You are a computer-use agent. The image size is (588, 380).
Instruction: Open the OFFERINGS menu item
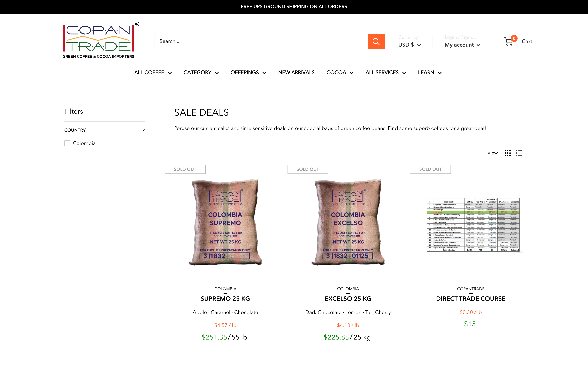coord(248,72)
